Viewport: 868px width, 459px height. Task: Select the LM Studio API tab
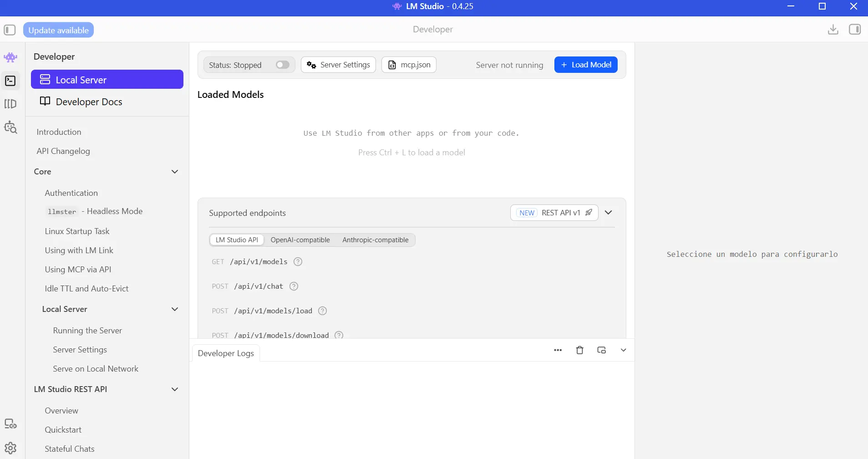[237, 240]
